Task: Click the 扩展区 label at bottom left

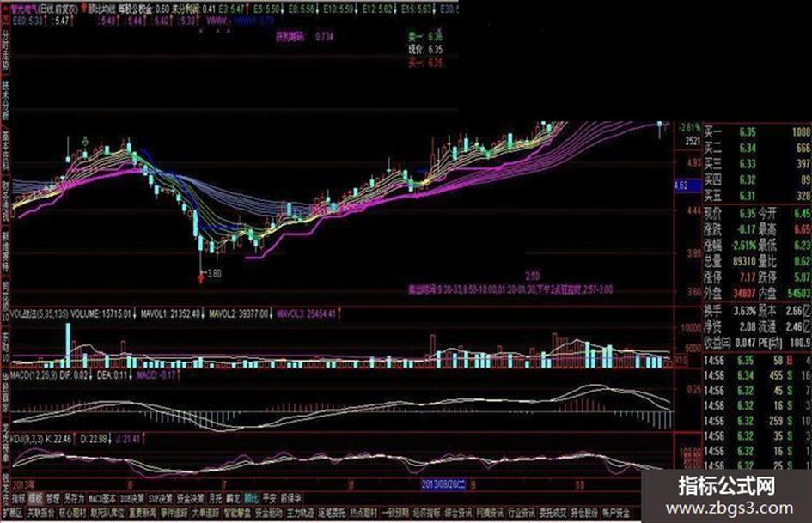Action: [x=13, y=514]
